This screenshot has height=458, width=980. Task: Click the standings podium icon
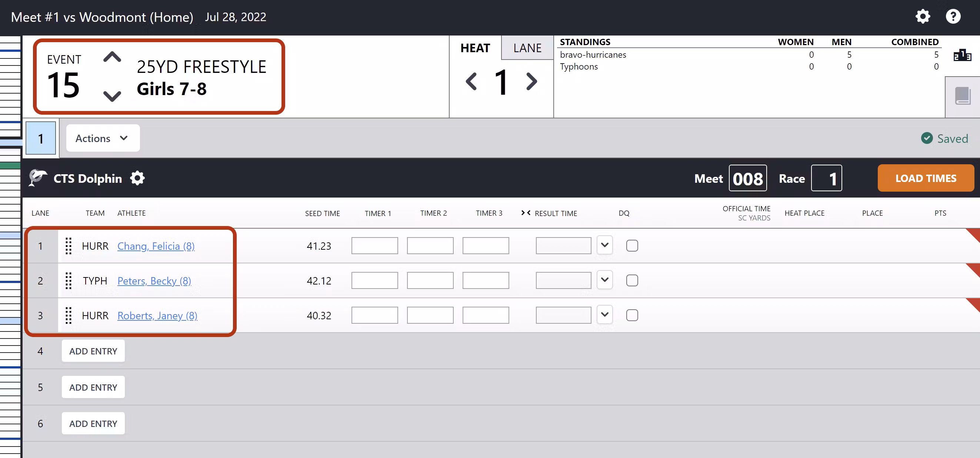(x=962, y=55)
